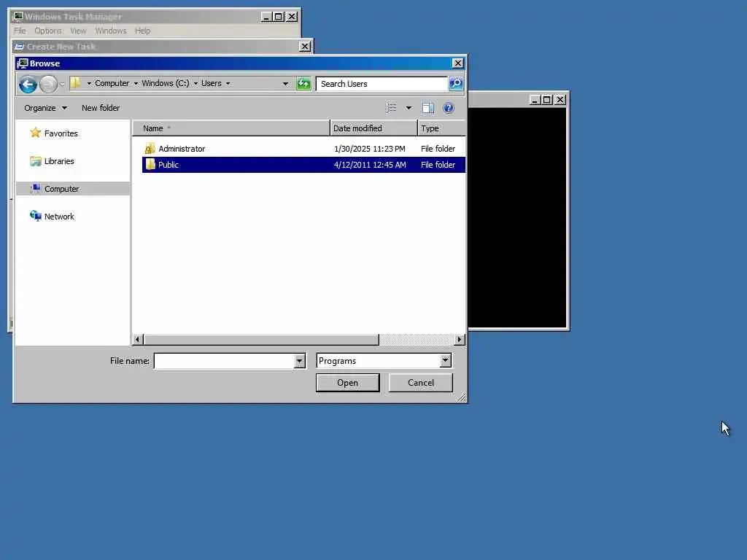
Task: Click the New folder button
Action: click(101, 108)
